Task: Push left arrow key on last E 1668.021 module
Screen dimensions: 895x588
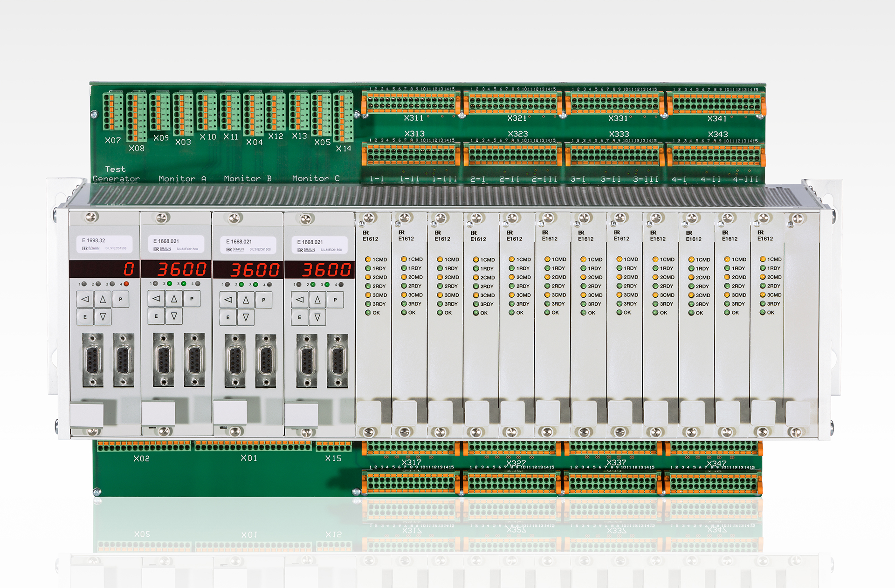Action: pos(300,300)
